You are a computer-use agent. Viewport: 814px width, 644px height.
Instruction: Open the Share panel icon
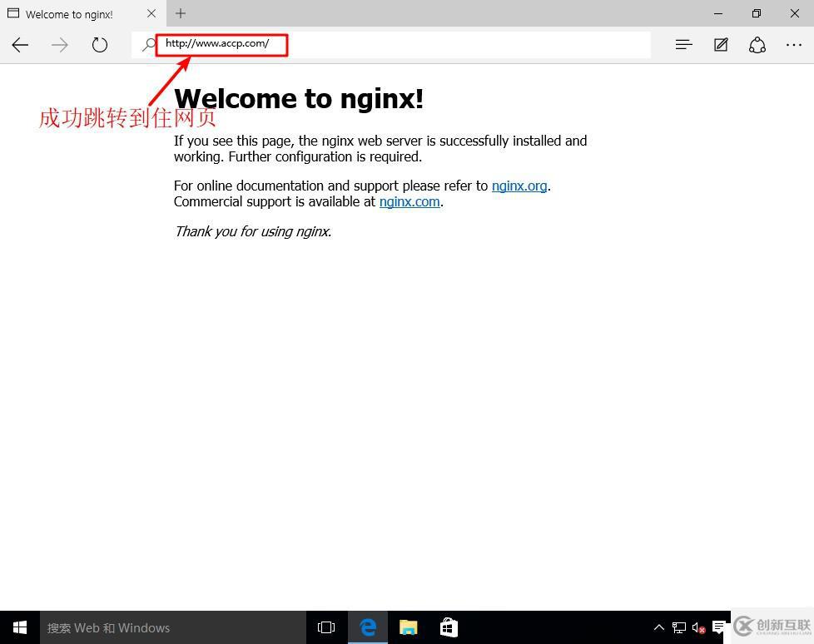[757, 45]
